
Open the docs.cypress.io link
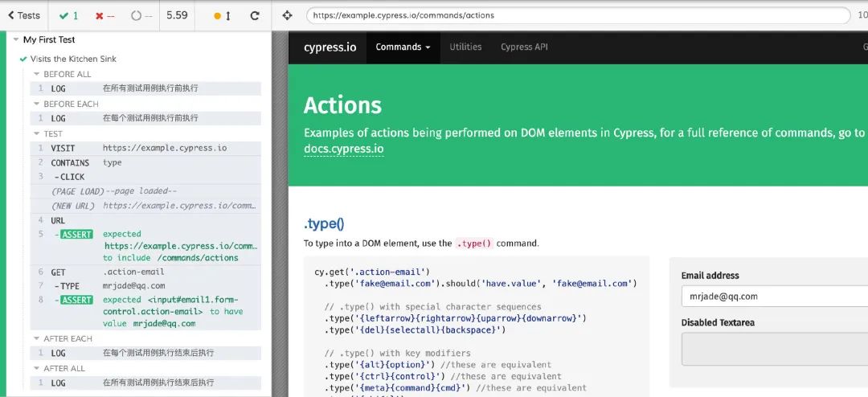click(344, 149)
